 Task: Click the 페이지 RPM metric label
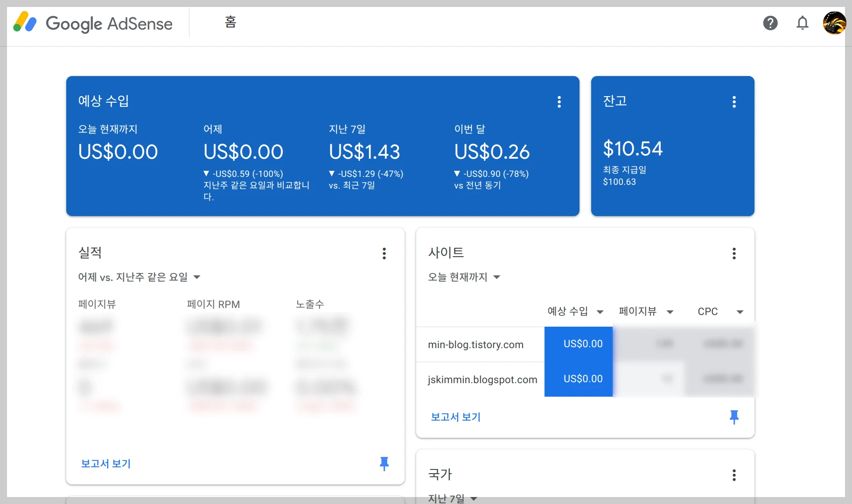point(213,304)
